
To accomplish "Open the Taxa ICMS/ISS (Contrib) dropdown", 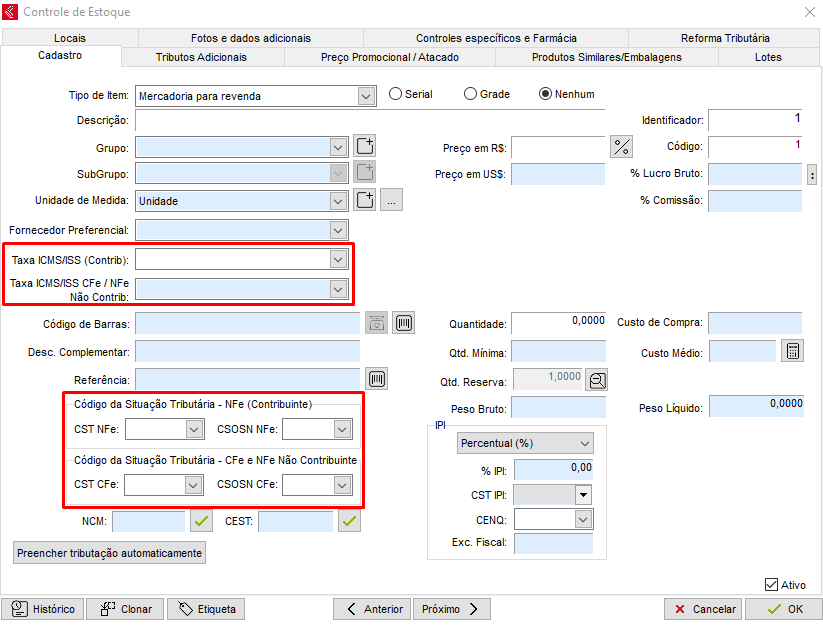I will (x=338, y=259).
